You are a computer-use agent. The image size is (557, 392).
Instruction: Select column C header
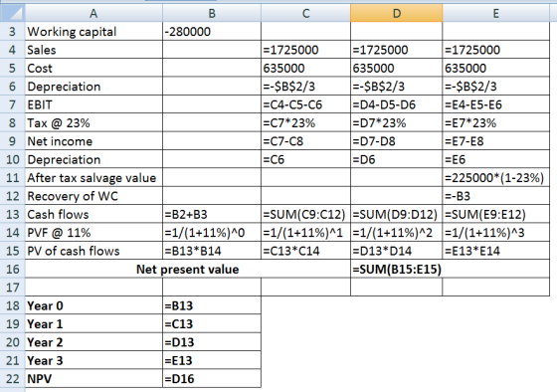pos(306,13)
